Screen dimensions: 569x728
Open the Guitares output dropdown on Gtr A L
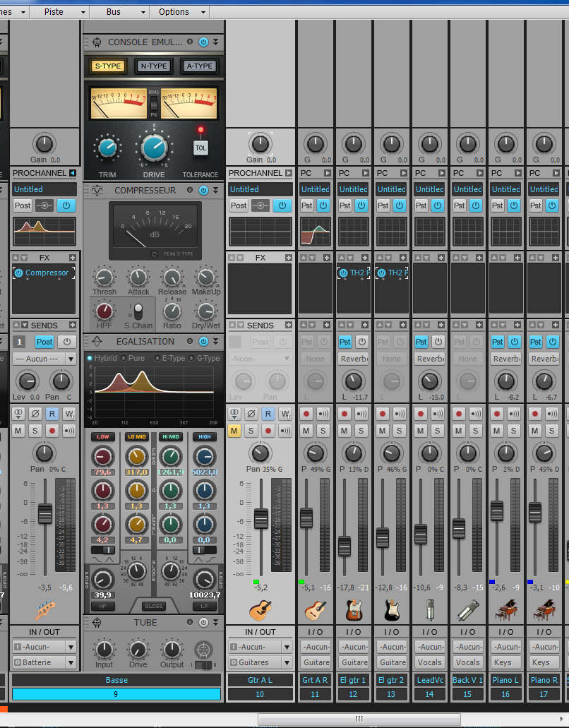(260, 662)
